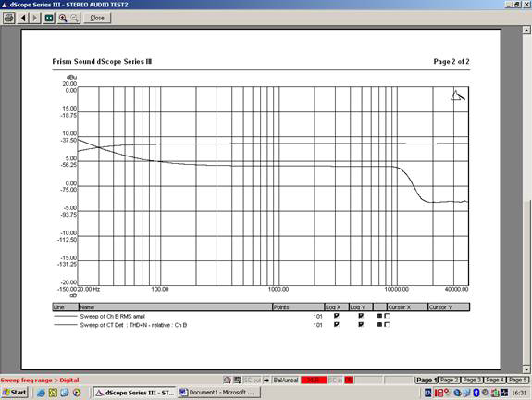Switch to the Page 5 tab in the status bar
This screenshot has height=400, width=532.
(518, 380)
